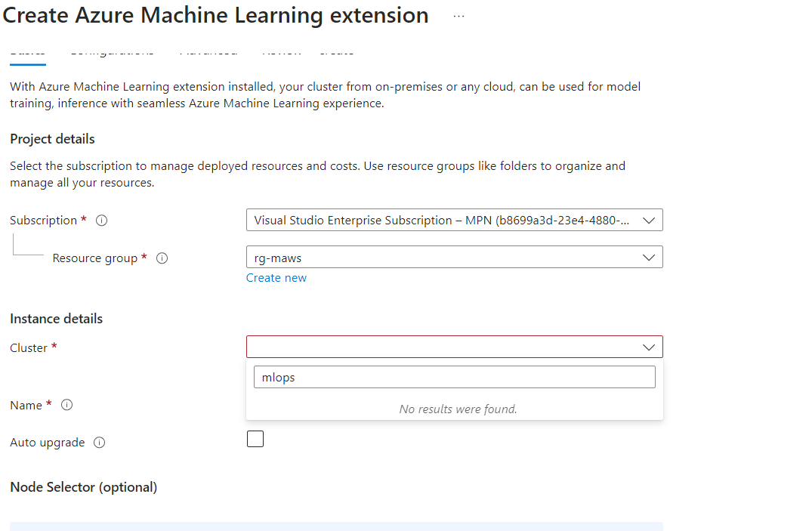Go to the Basics tab
Screen dimensions: 812x531
pyautogui.click(x=27, y=51)
